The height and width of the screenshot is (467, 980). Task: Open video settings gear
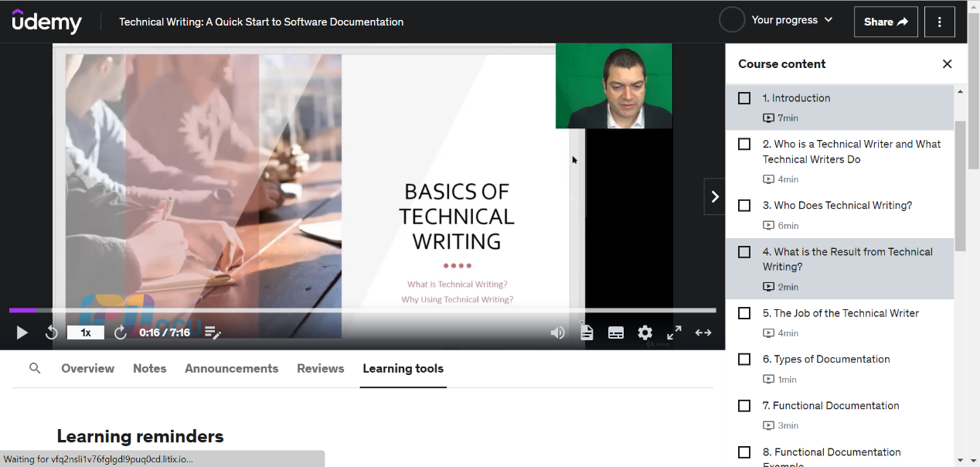645,332
